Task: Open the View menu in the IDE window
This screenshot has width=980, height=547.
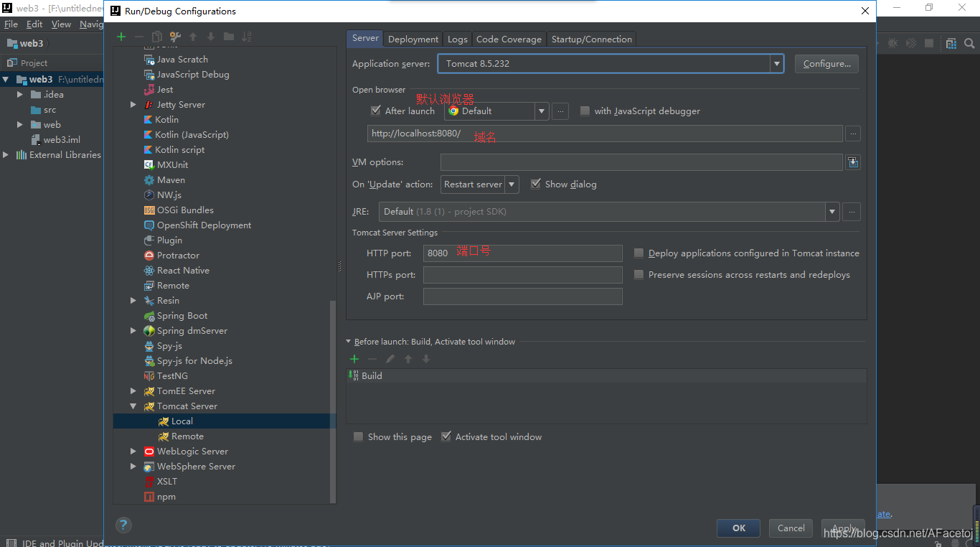Action: [61, 24]
